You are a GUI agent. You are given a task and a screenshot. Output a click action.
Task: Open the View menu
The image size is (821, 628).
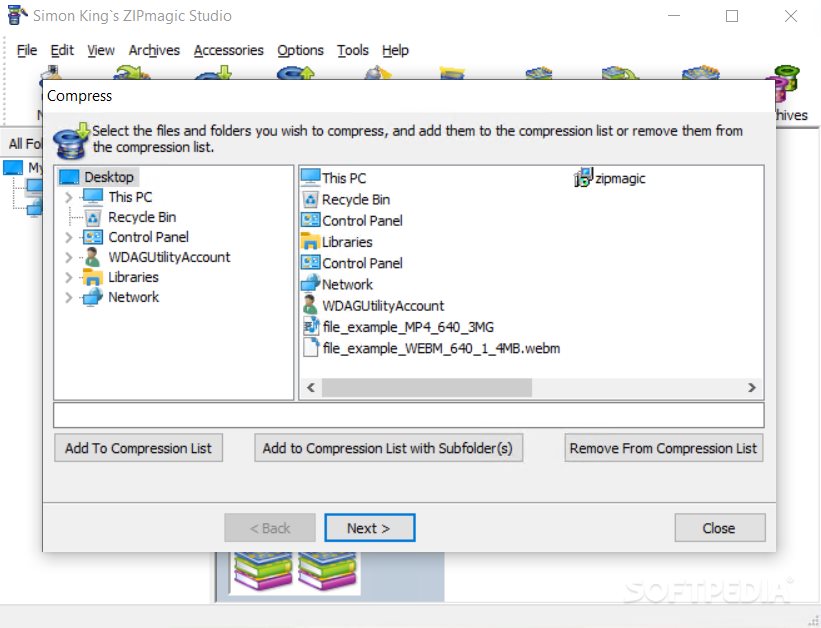click(101, 50)
